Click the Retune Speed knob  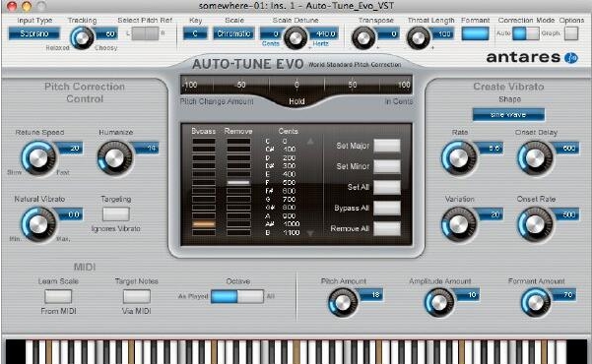point(38,158)
